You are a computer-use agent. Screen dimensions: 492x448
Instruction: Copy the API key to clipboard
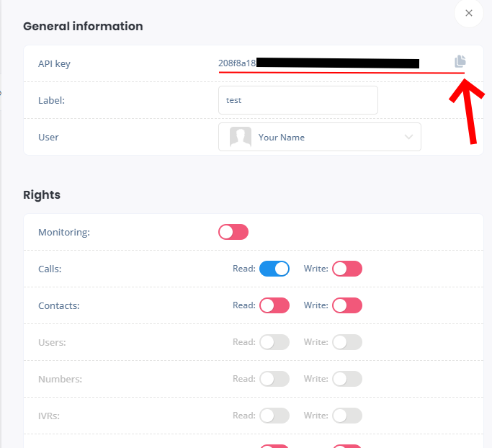460,61
